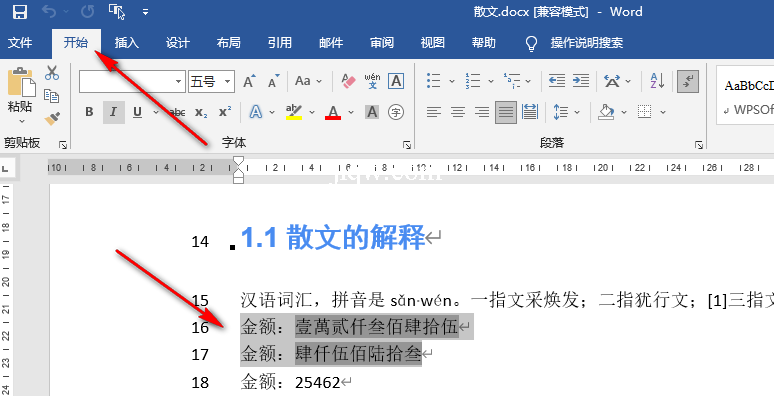
Task: Click the Clear Formatting eraser icon
Action: point(348,81)
